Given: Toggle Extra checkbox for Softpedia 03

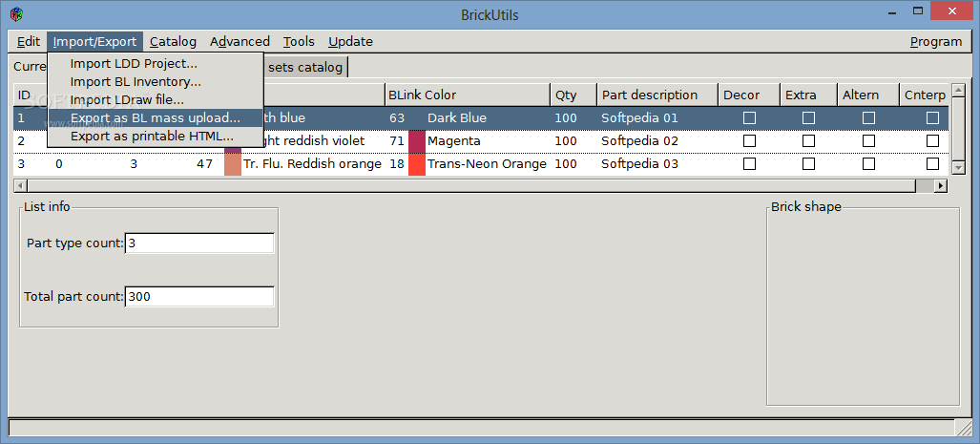Looking at the screenshot, I should click(809, 164).
